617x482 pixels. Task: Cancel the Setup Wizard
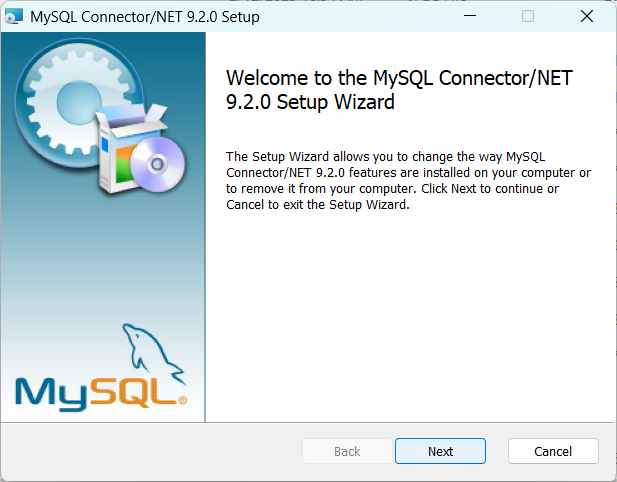[x=553, y=451]
